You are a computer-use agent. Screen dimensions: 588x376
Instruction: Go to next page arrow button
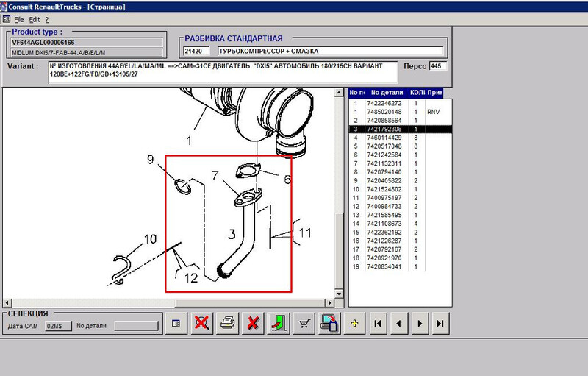(x=420, y=323)
